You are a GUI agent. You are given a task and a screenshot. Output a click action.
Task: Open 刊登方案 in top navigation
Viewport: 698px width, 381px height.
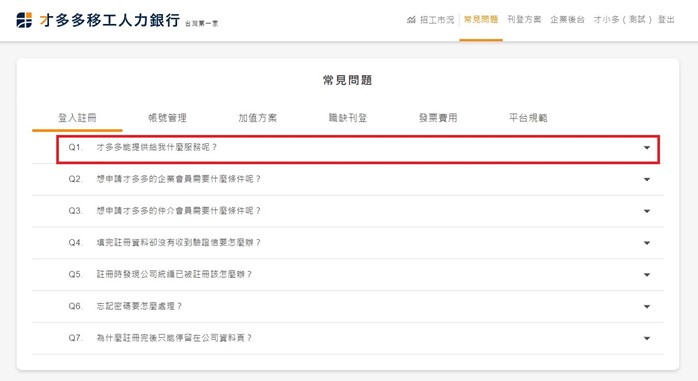(524, 20)
